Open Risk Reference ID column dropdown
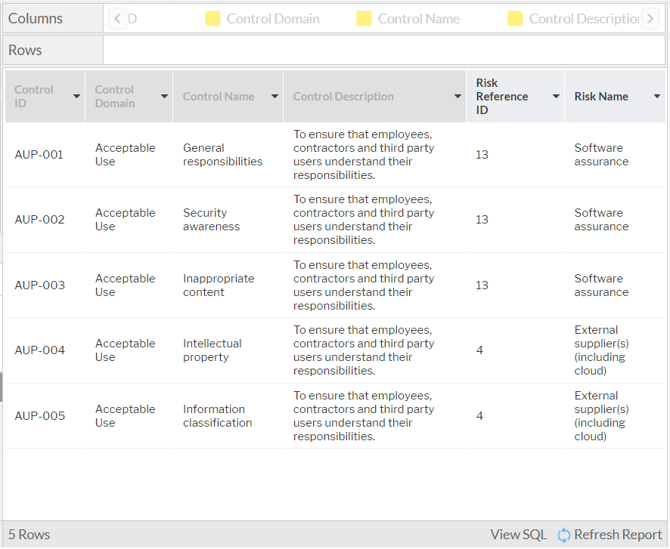Screen dimensions: 670x549 tap(556, 97)
